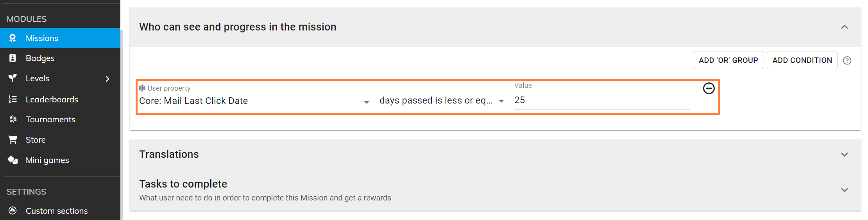868x220 pixels.
Task: Open the Store menu item
Action: click(x=36, y=140)
